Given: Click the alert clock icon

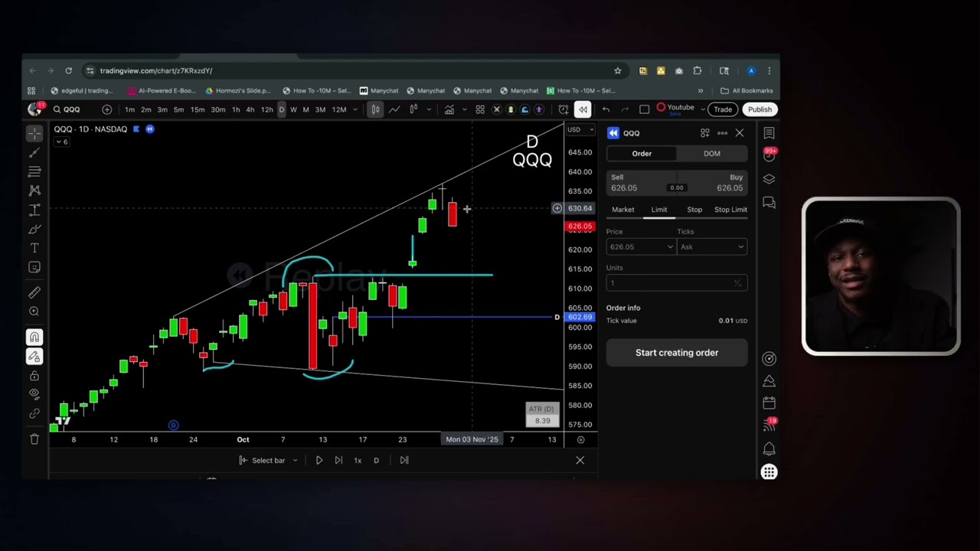Looking at the screenshot, I should coord(563,109).
